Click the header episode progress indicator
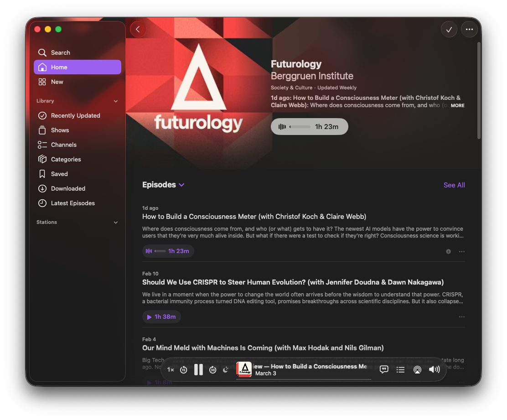The width and height of the screenshot is (507, 420). pyautogui.click(x=300, y=127)
